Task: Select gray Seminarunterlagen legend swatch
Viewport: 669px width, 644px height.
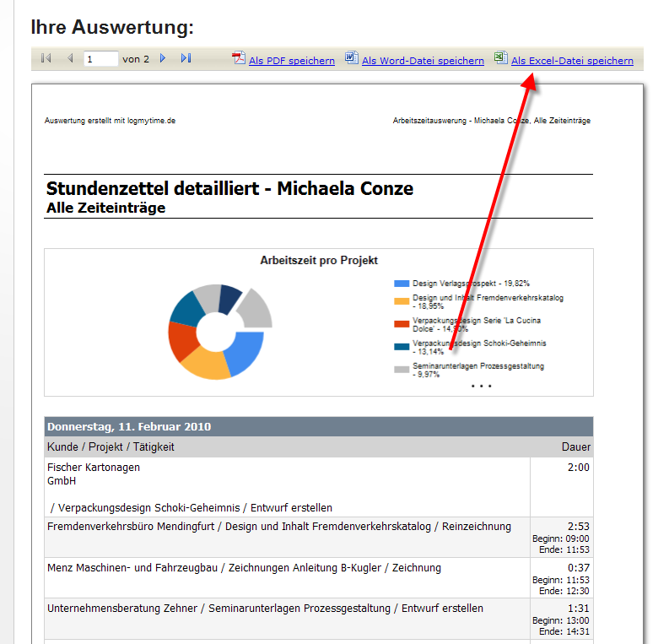Action: (402, 370)
